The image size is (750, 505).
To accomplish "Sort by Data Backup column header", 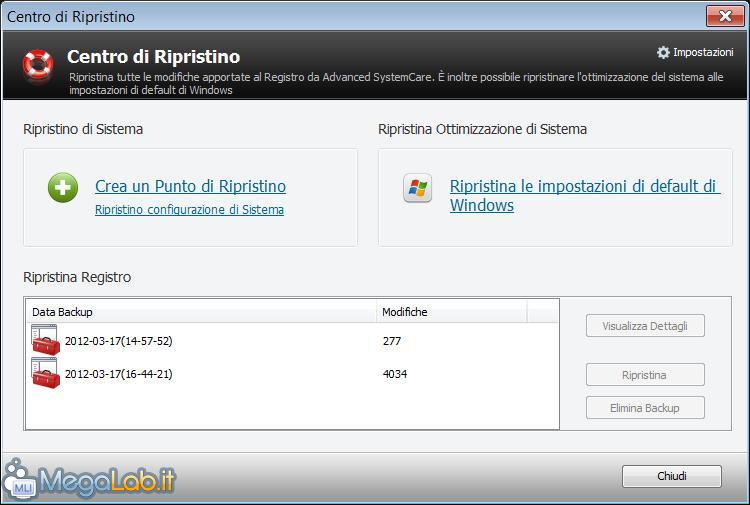I will [200, 312].
